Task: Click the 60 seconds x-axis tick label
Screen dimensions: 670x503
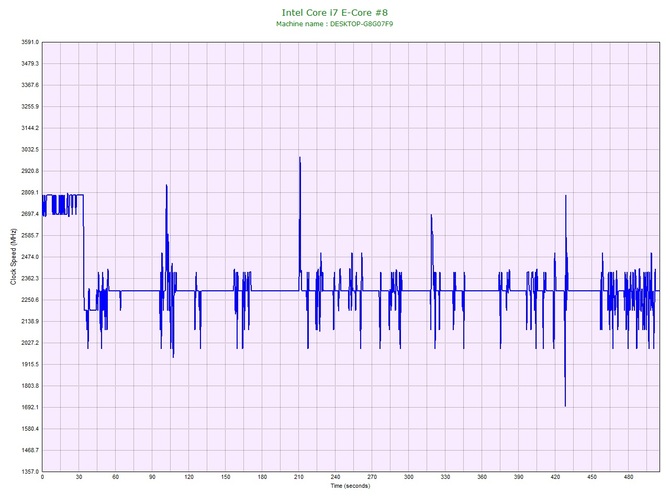Action: [x=116, y=477]
